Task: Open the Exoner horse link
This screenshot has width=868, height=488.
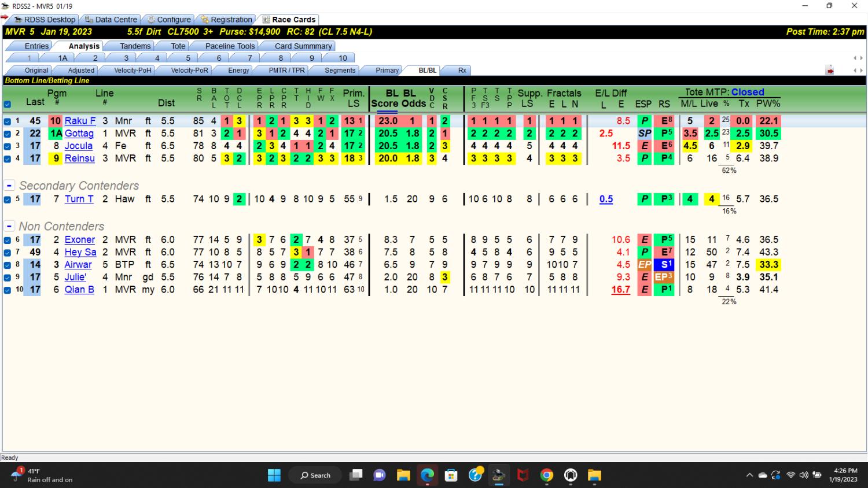Action: 80,239
